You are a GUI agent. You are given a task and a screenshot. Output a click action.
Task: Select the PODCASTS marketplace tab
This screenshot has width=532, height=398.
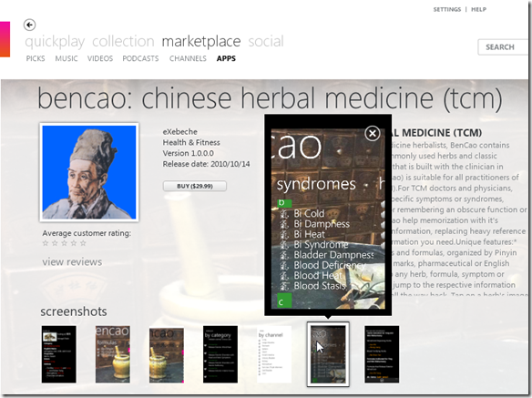(140, 58)
